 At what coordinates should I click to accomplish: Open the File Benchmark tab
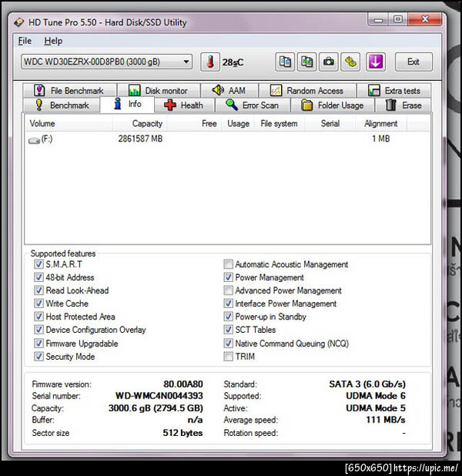coord(69,90)
